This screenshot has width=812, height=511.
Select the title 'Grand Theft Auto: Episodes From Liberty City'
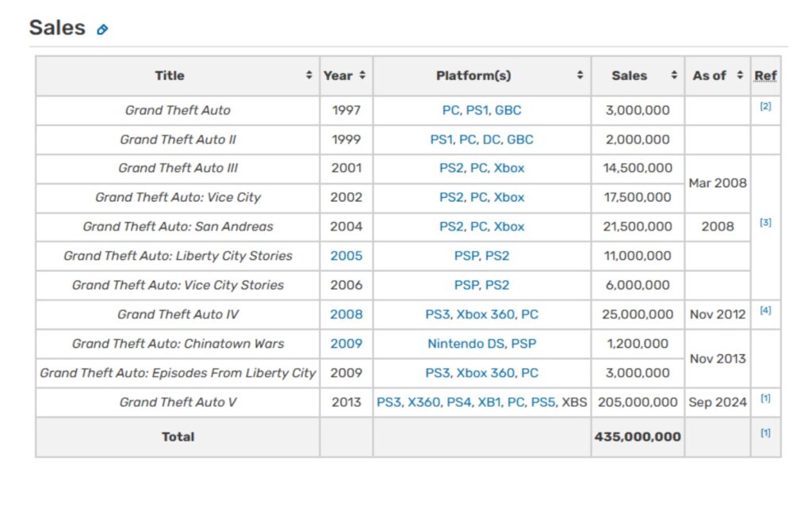click(178, 373)
